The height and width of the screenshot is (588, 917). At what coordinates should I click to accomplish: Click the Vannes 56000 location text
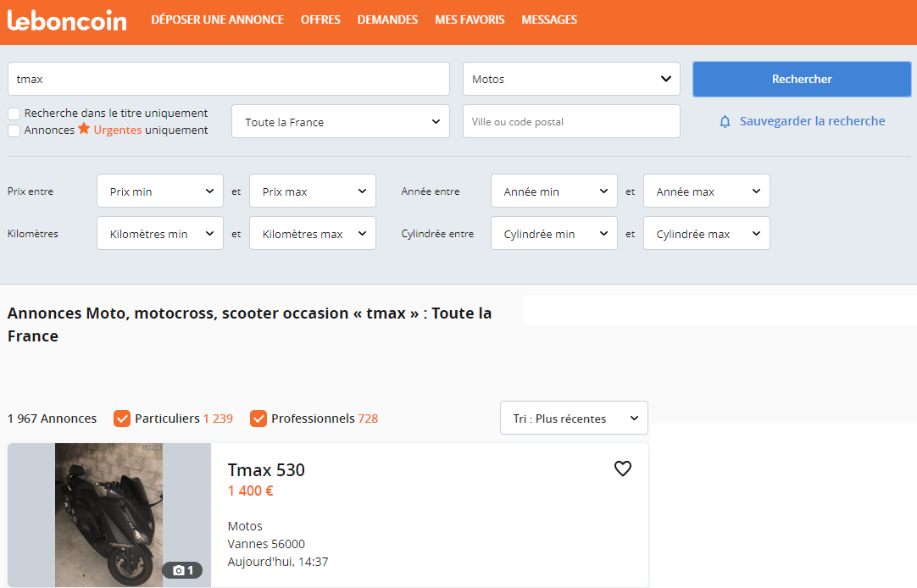click(266, 544)
